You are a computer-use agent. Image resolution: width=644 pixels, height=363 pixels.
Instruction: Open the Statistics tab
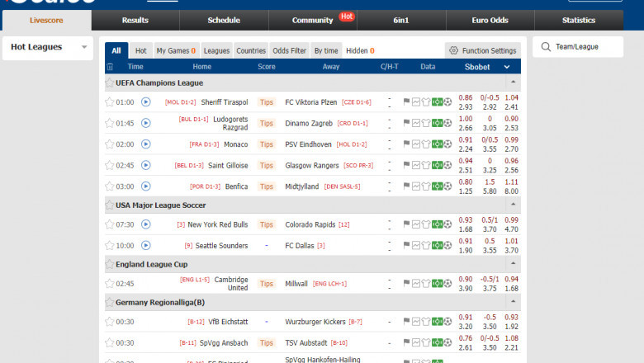tap(579, 20)
